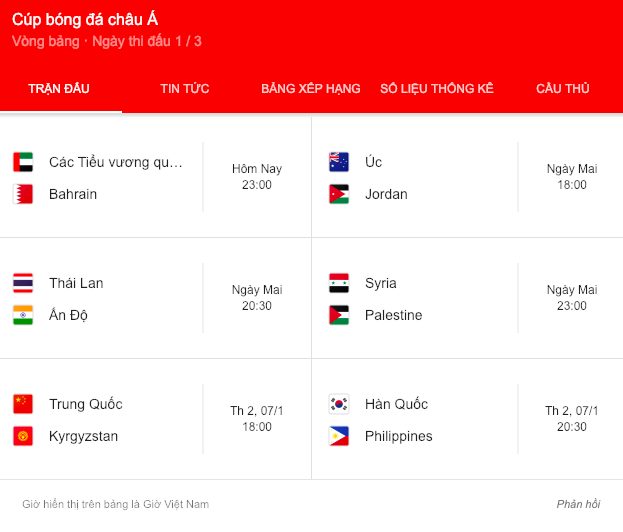Click the Kyrgyzstan flag icon
The width and height of the screenshot is (623, 532).
click(x=23, y=436)
